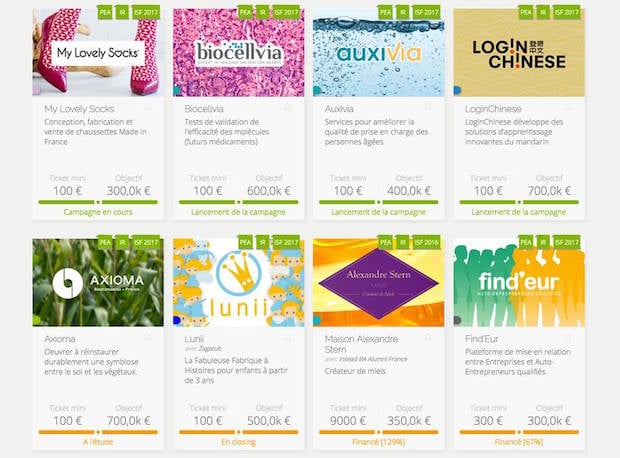Image resolution: width=620 pixels, height=458 pixels.
Task: Click the blue category dot on LoginChinese image
Action: click(457, 90)
